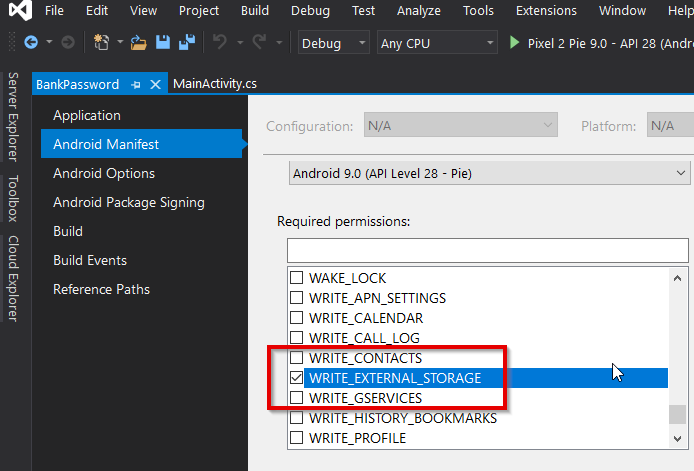Click the permissions list scroll up arrow

click(x=677, y=278)
